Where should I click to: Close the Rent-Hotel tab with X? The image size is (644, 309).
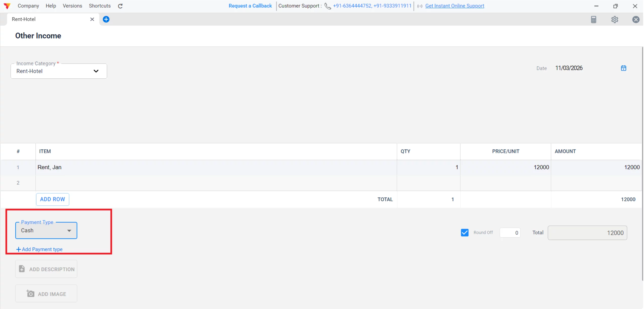tap(92, 19)
